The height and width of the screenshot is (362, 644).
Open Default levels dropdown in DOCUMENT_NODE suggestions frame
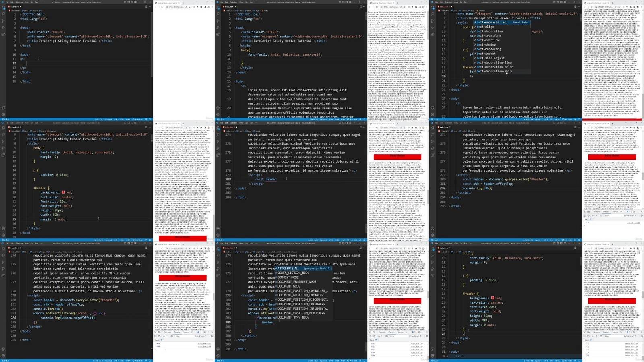415,336
